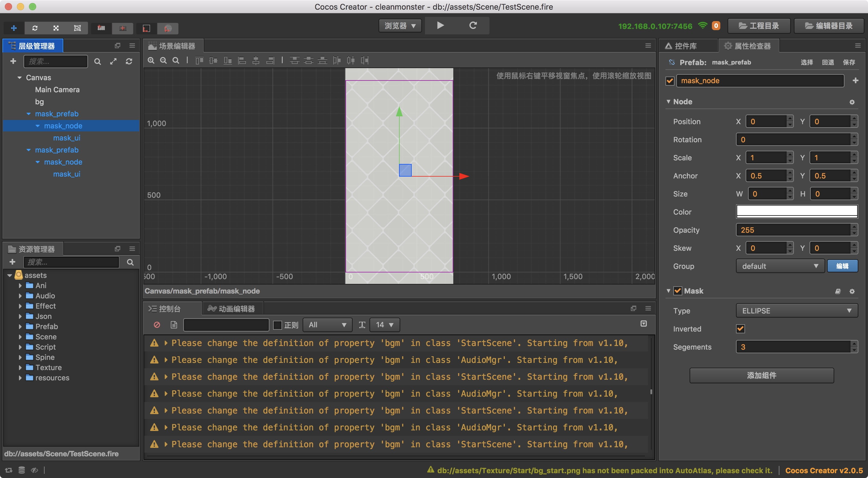Image resolution: width=868 pixels, height=478 pixels.
Task: Open the Node settings gear icon
Action: click(852, 102)
